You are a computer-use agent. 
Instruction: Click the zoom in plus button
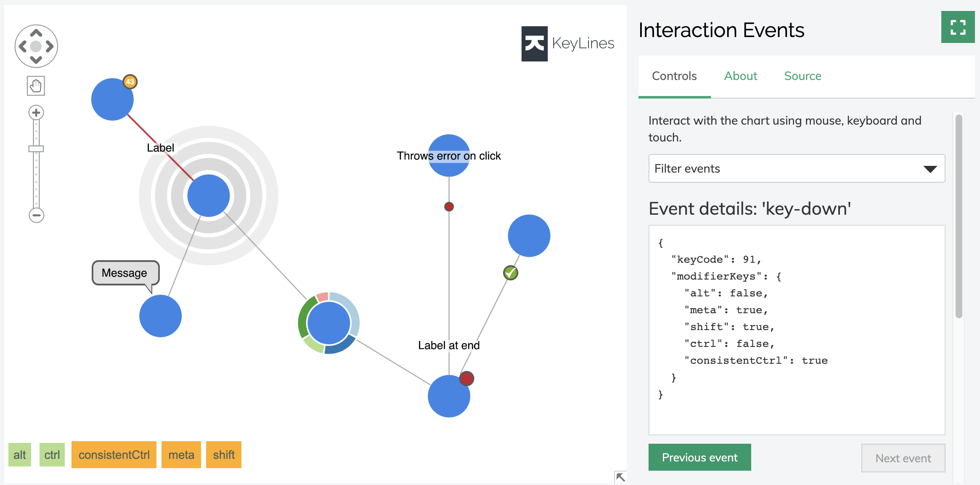(36, 112)
